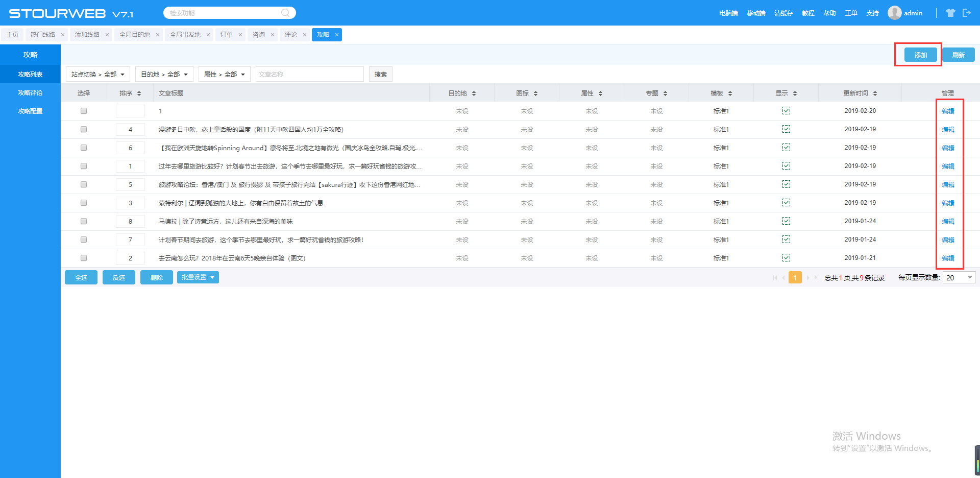
Task: Click the 添加 button
Action: (920, 55)
